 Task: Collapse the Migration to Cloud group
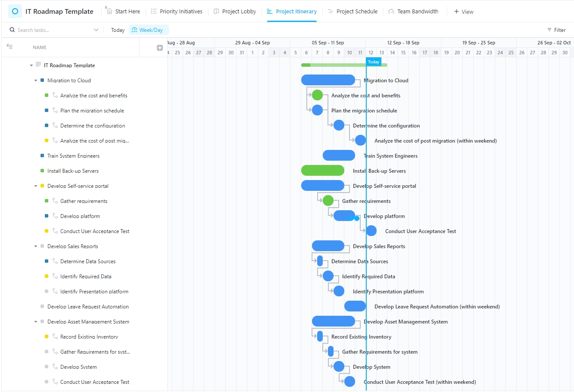(36, 80)
